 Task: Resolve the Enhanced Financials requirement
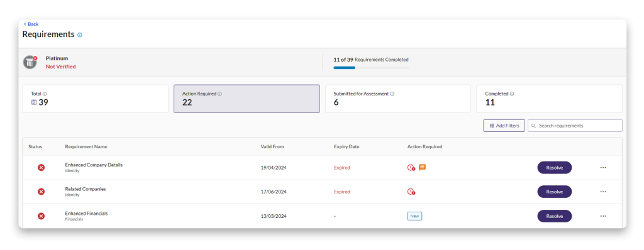555,216
